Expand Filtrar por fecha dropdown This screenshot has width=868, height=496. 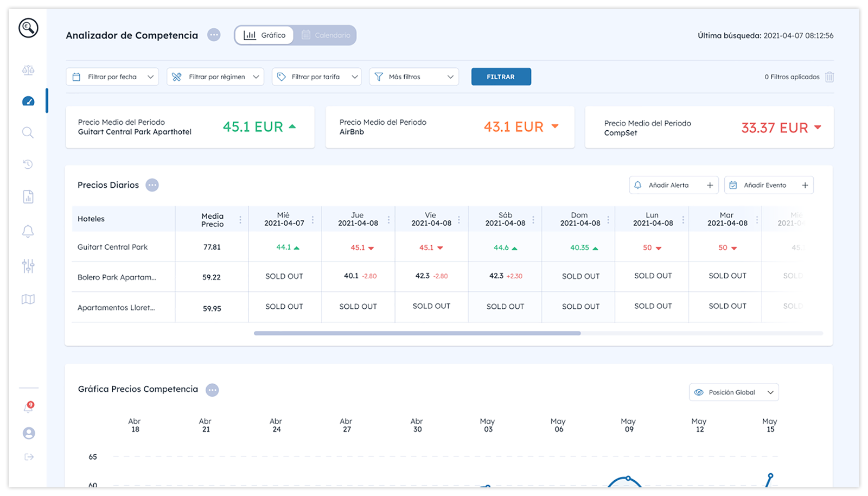coord(112,77)
